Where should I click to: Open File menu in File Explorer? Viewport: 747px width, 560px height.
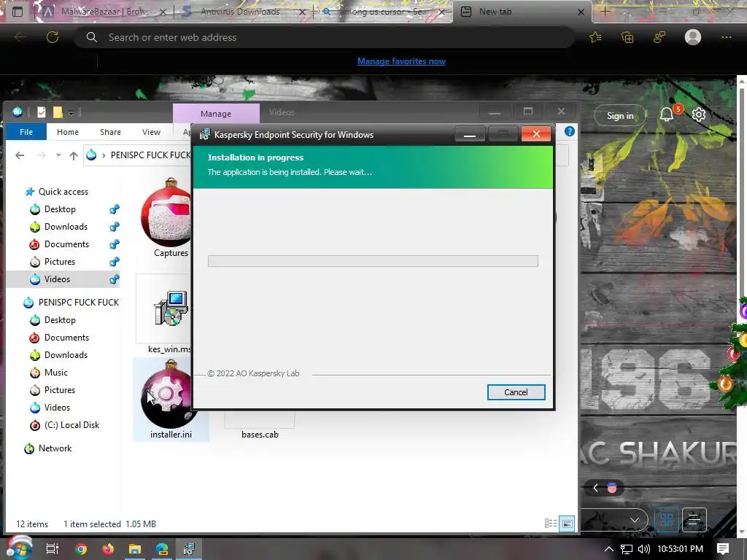click(26, 132)
